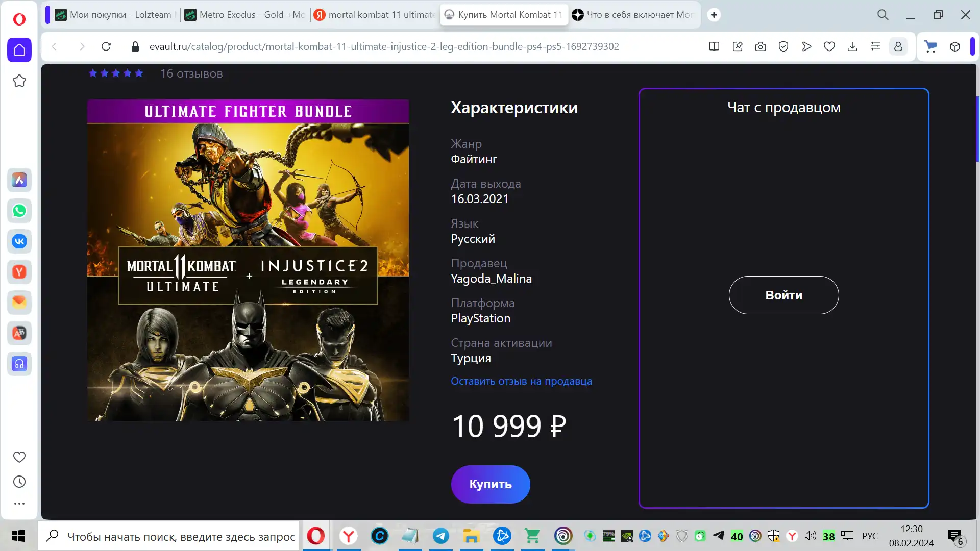Click the page vertical scrollbar
Screen dimensions: 980x551
pyautogui.click(x=977, y=129)
